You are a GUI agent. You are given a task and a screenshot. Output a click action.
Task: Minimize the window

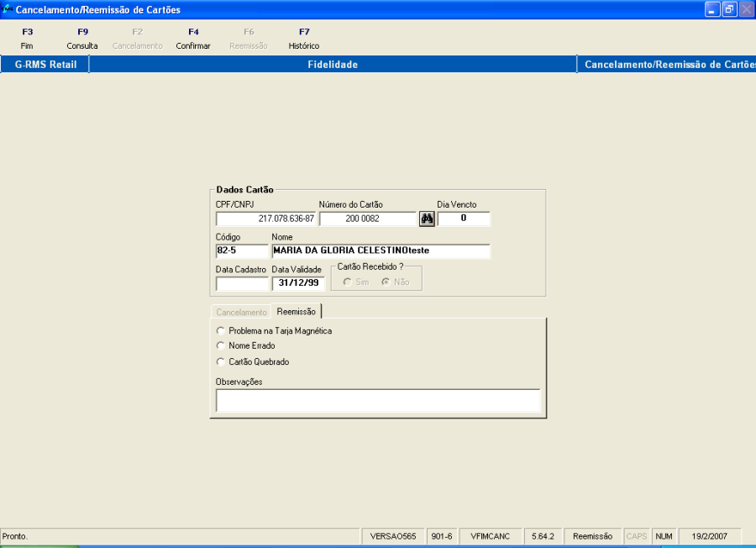coord(712,9)
